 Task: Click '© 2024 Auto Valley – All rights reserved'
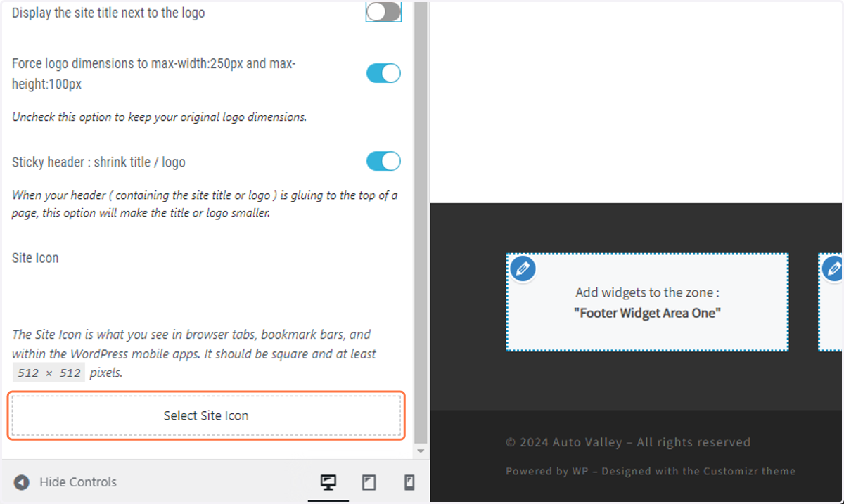tap(628, 442)
